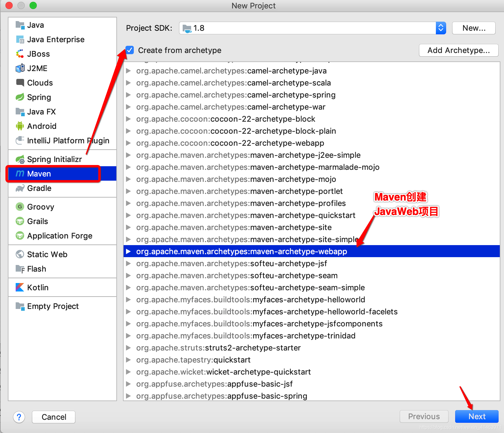Select cocoon-22-archetype-block row

coord(312,119)
